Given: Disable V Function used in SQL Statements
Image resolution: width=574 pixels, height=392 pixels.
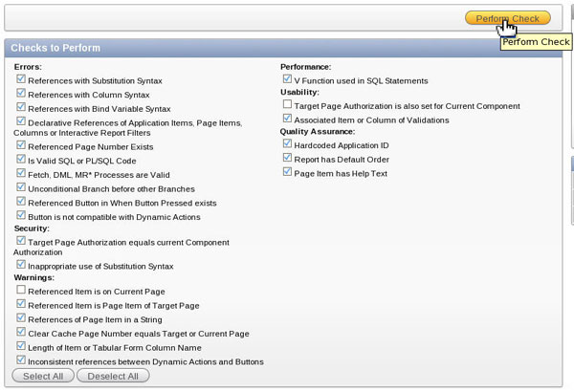Looking at the screenshot, I should [x=288, y=81].
